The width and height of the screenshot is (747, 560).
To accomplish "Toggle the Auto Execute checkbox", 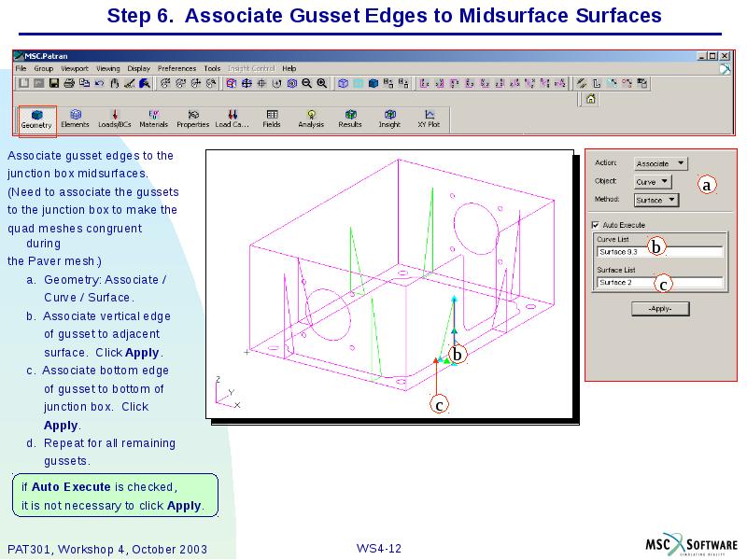I will (594, 225).
